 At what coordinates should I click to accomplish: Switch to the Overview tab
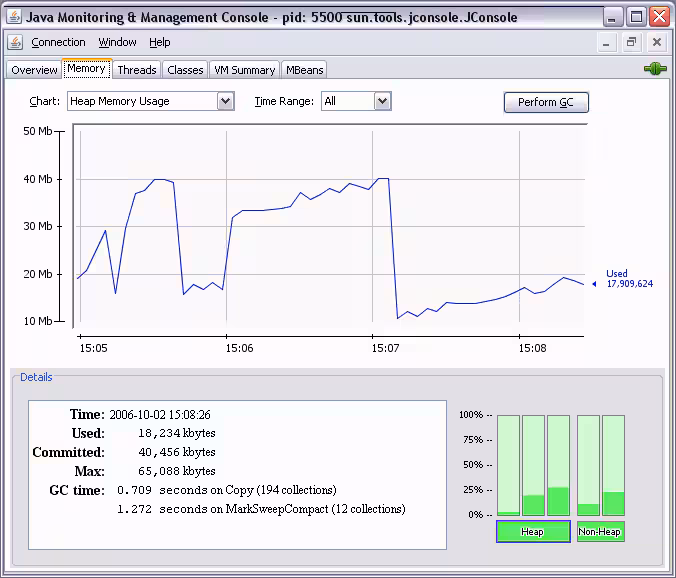pos(34,70)
